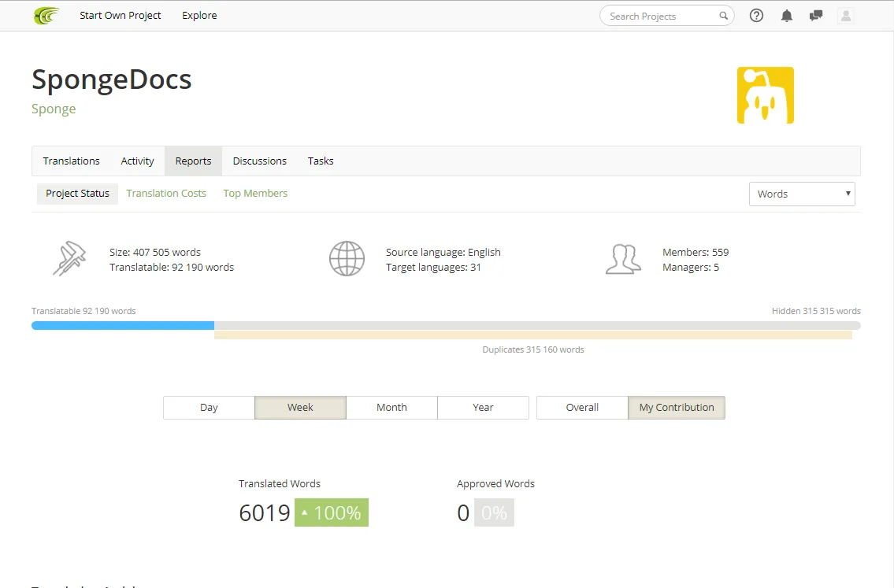Click "Managers: 5" text
The height and width of the screenshot is (588, 894).
(x=691, y=267)
